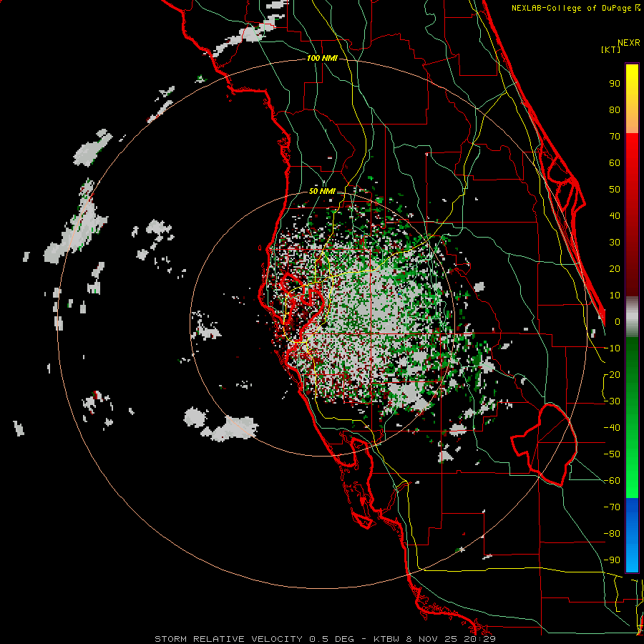
Task: Select the -90 value on velocity scale
Action: click(612, 560)
